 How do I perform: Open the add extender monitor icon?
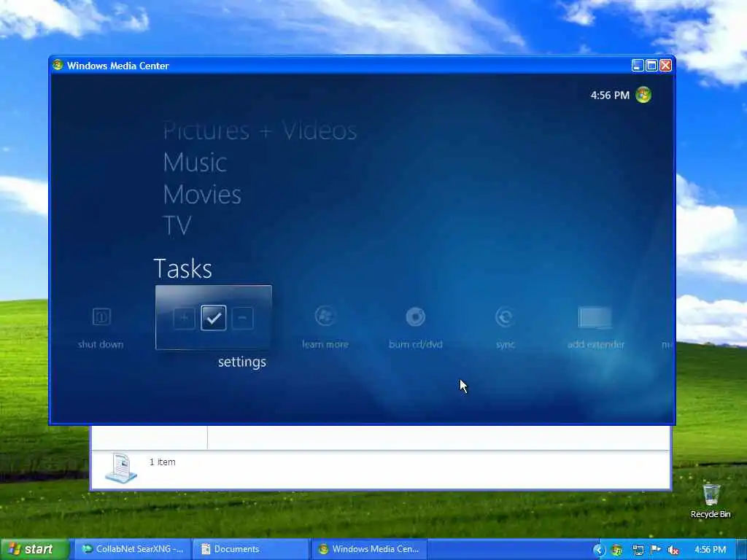point(595,318)
